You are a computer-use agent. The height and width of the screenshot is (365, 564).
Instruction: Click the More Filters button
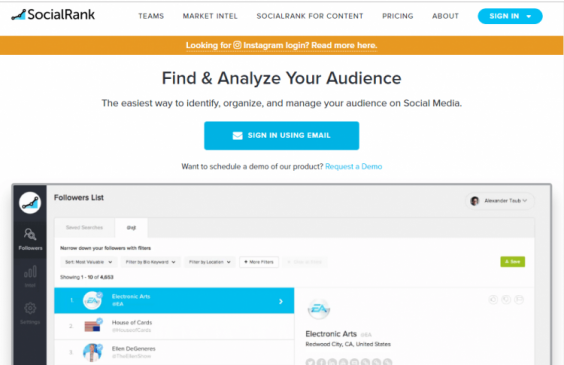coord(259,262)
